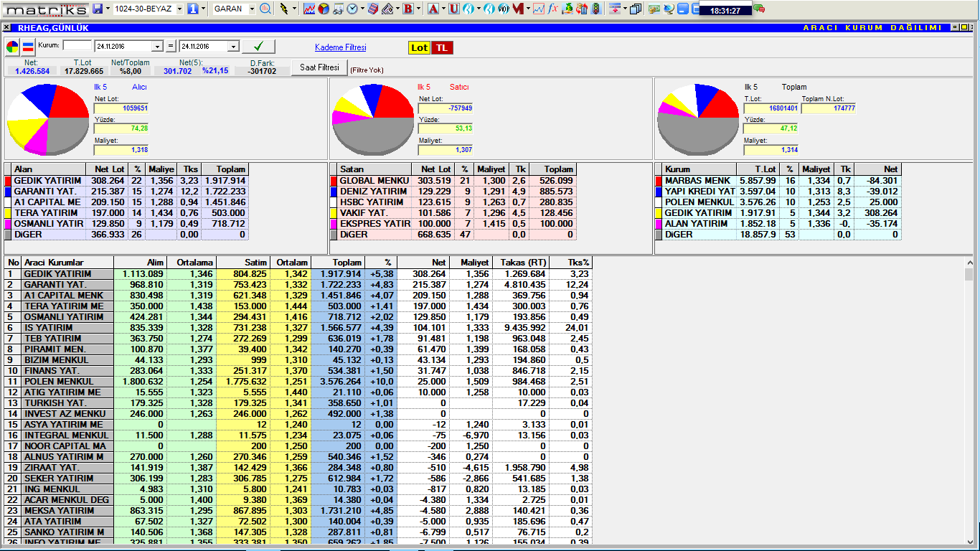Click the Kurum input field
Viewport: 980px width, 551px height.
[x=77, y=46]
